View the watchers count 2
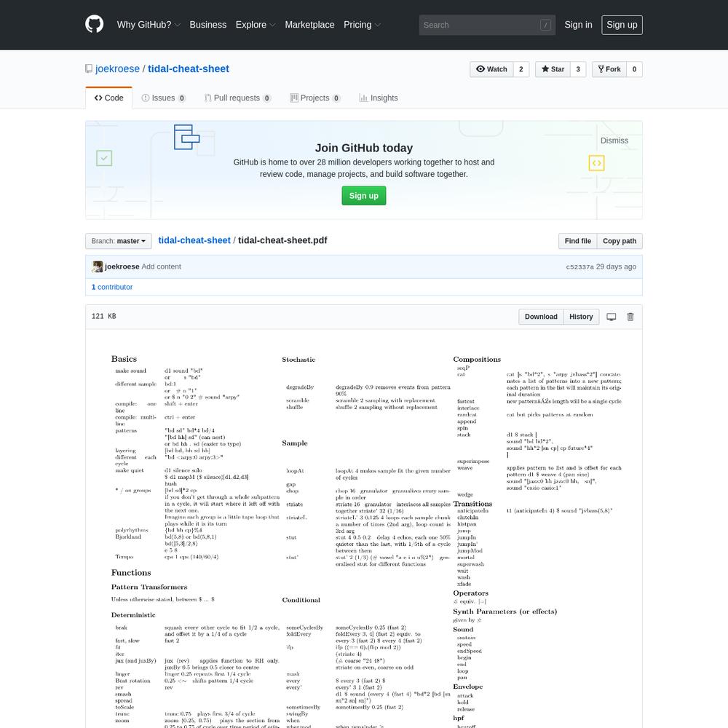The image size is (728, 728). (521, 69)
